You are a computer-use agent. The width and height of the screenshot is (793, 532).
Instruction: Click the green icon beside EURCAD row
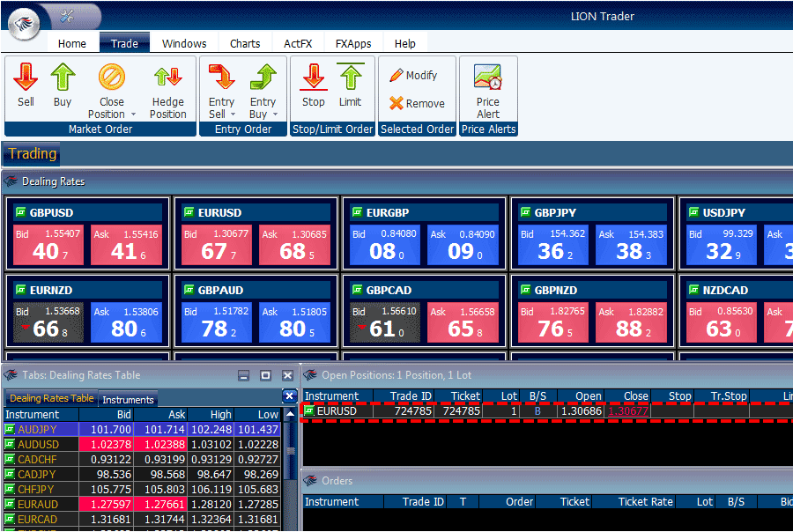pyautogui.click(x=10, y=519)
